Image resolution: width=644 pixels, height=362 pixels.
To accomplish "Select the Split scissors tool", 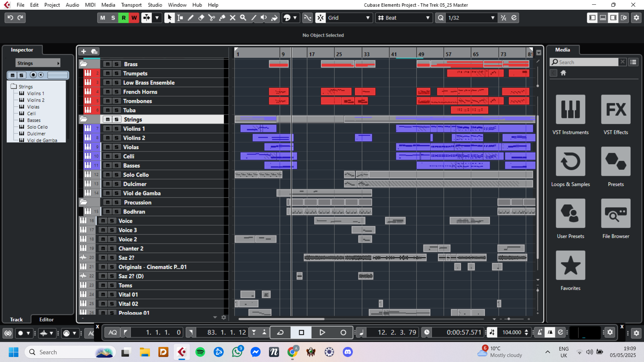I will click(212, 18).
